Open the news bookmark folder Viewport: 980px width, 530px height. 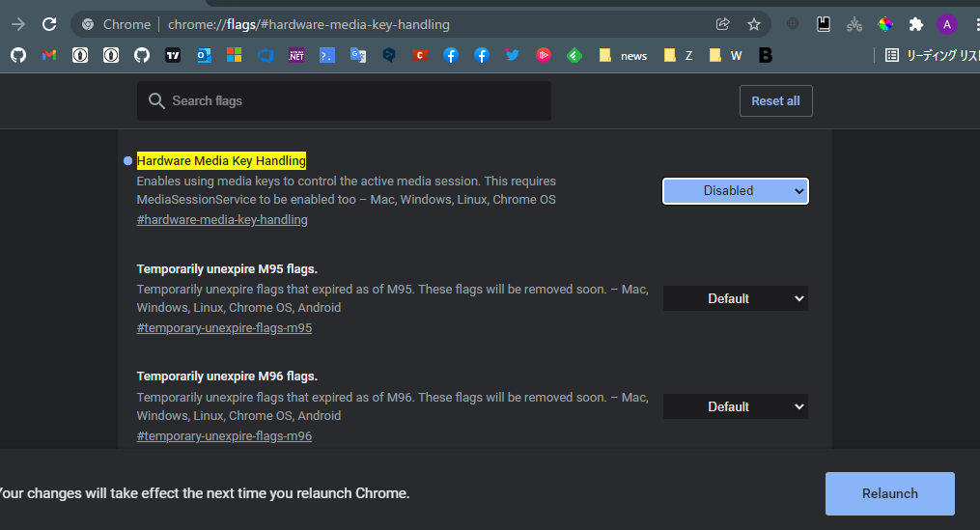pyautogui.click(x=623, y=56)
